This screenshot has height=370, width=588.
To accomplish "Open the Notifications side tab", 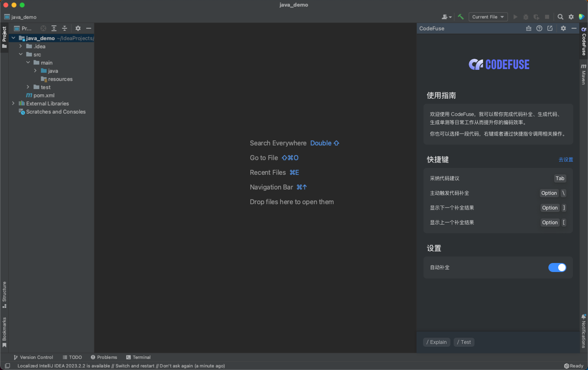I will [584, 331].
